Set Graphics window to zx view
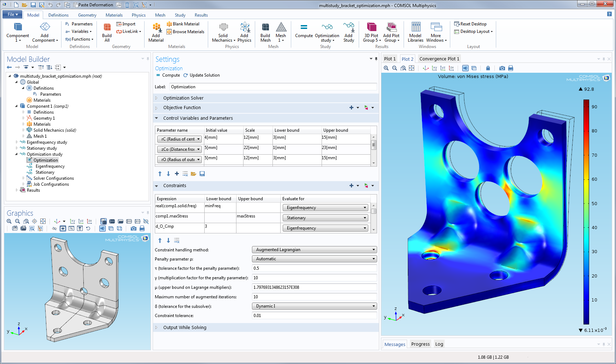 coord(89,221)
